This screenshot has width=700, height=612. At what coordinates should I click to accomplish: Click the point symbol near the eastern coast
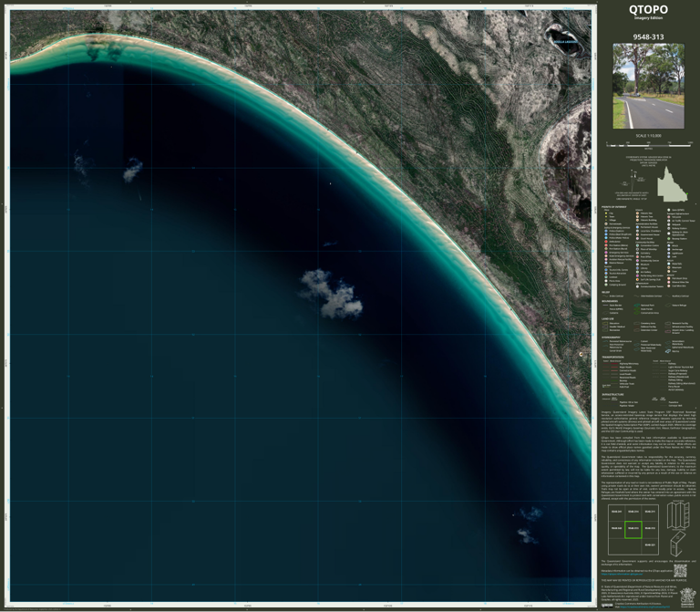[581, 354]
